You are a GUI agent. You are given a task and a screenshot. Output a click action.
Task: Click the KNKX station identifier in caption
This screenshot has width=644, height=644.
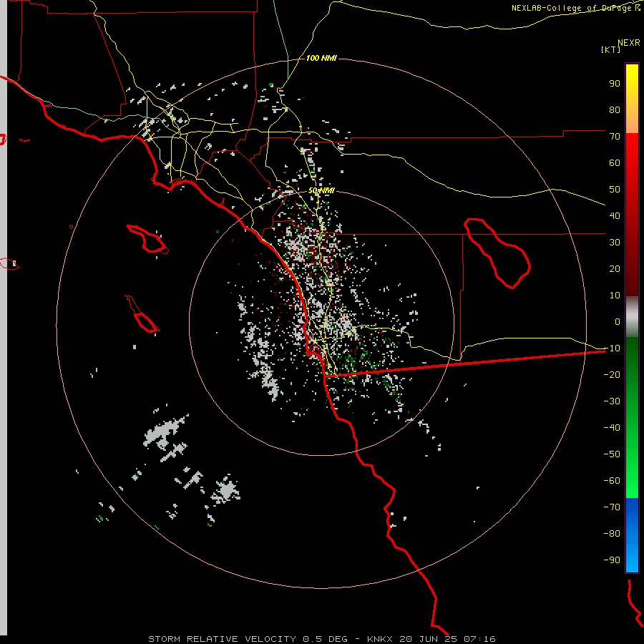(380, 639)
